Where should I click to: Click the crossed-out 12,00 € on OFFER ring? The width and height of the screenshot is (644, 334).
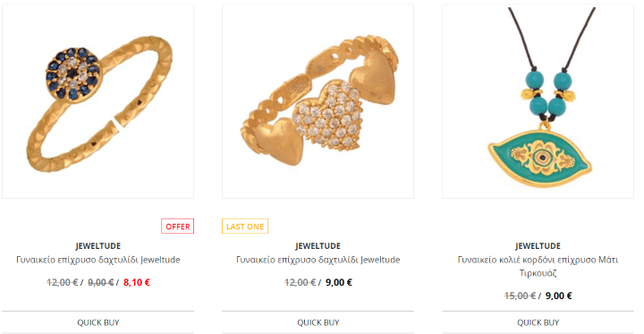coord(63,282)
